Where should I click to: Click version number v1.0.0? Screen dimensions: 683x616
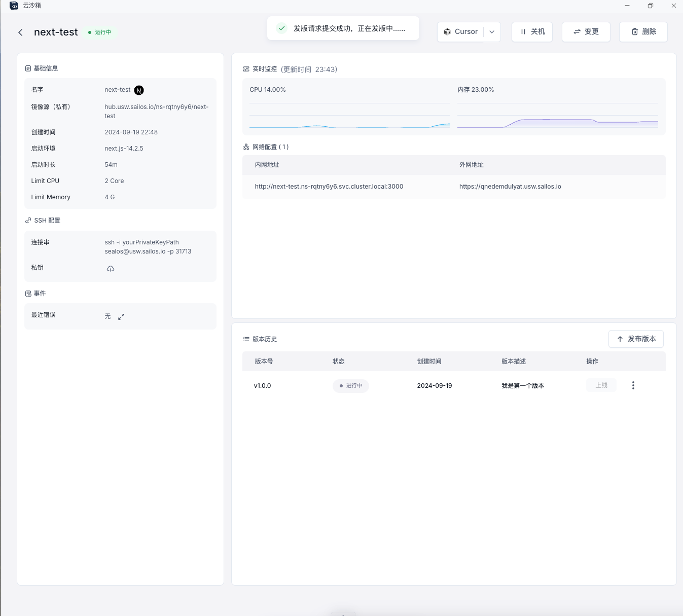coord(262,386)
